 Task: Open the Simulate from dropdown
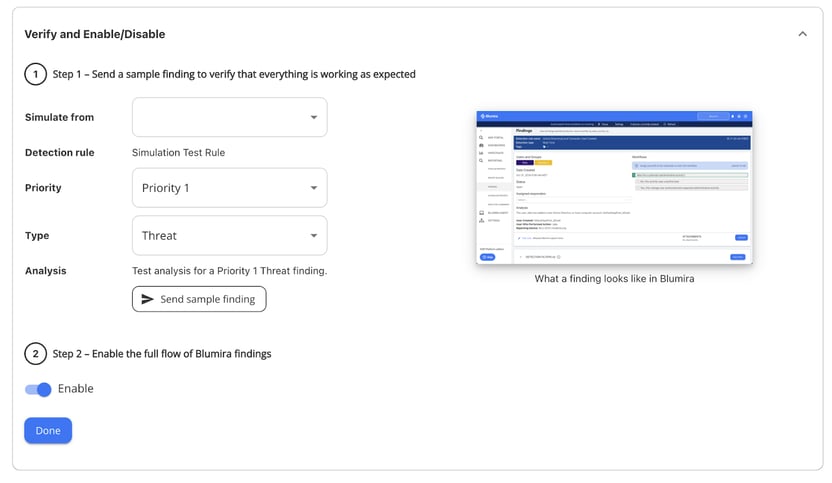click(229, 117)
